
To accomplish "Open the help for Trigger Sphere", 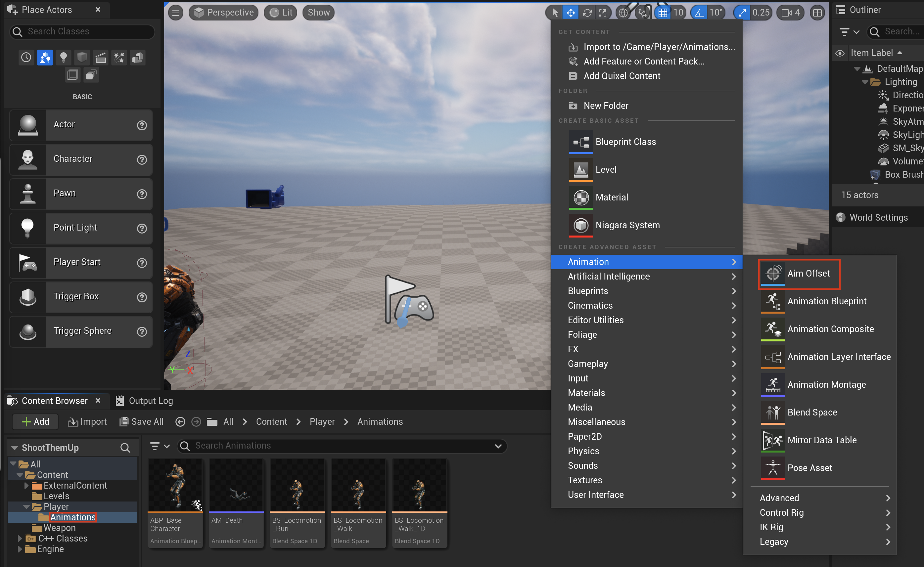I will click(x=142, y=331).
